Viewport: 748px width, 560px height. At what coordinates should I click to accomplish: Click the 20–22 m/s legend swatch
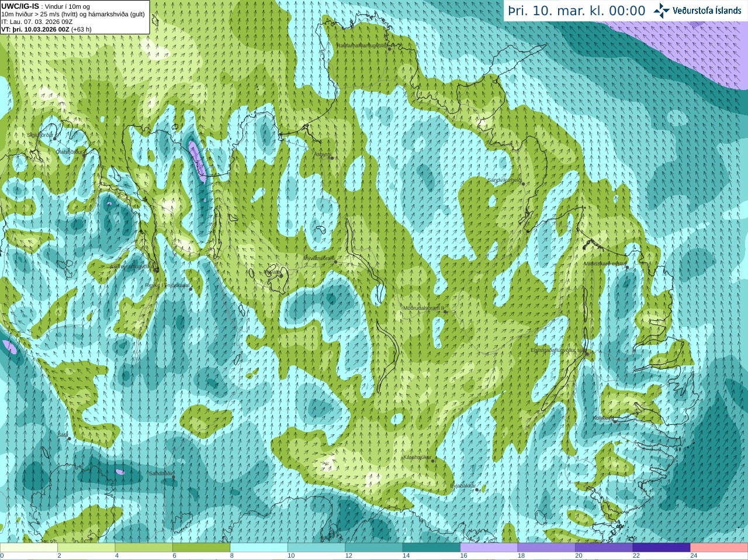point(604,548)
